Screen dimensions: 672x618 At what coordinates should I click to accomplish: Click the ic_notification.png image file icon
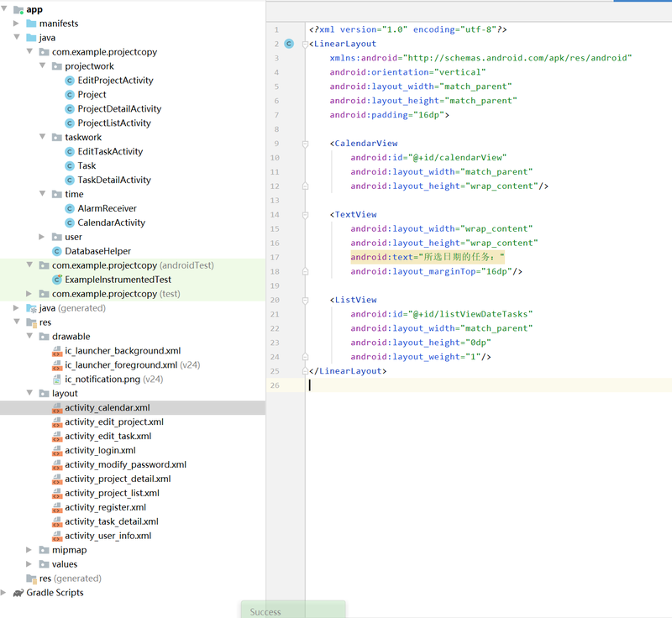click(57, 380)
